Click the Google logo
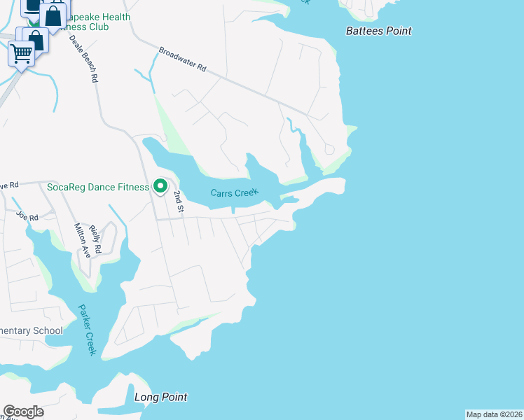The image size is (524, 420). [x=23, y=412]
